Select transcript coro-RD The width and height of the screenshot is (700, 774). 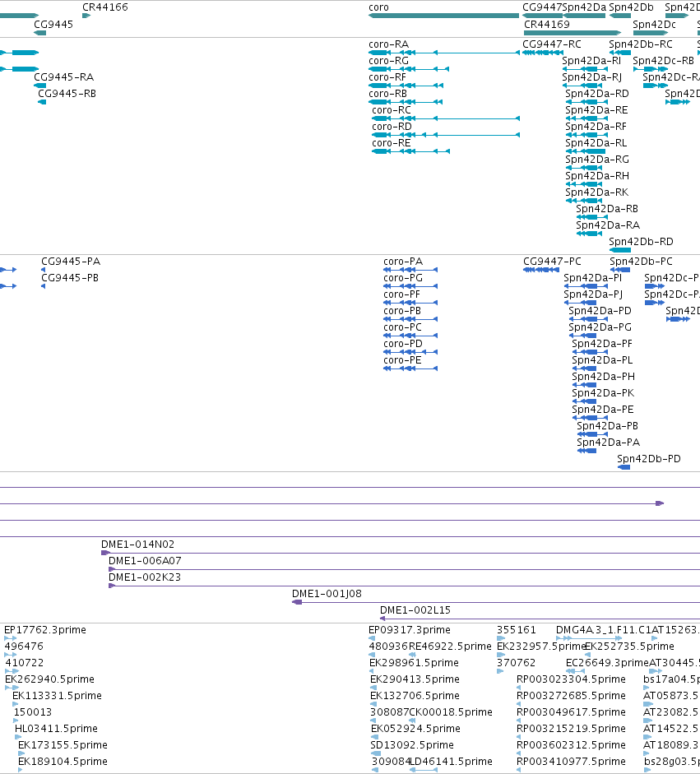[x=392, y=127]
